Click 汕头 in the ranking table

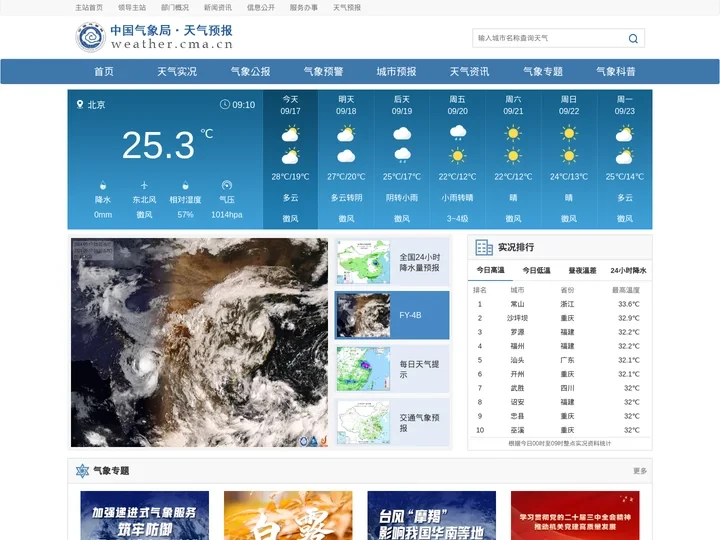tap(518, 360)
